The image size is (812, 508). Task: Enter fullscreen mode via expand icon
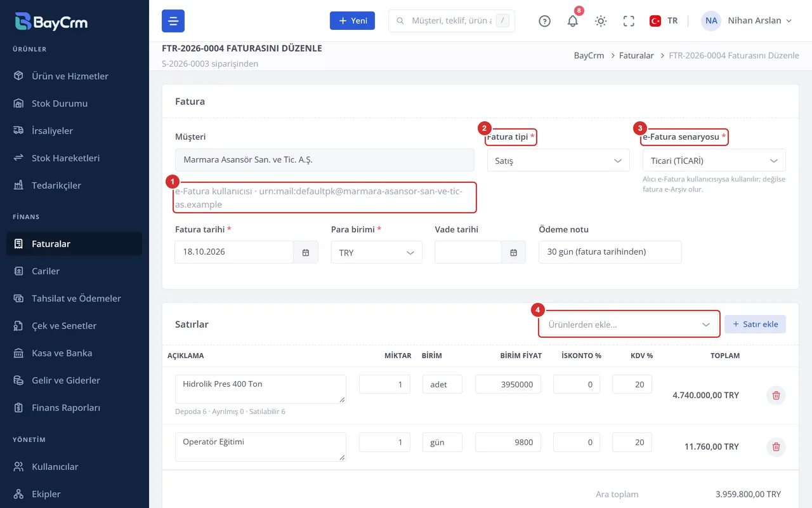click(x=629, y=21)
